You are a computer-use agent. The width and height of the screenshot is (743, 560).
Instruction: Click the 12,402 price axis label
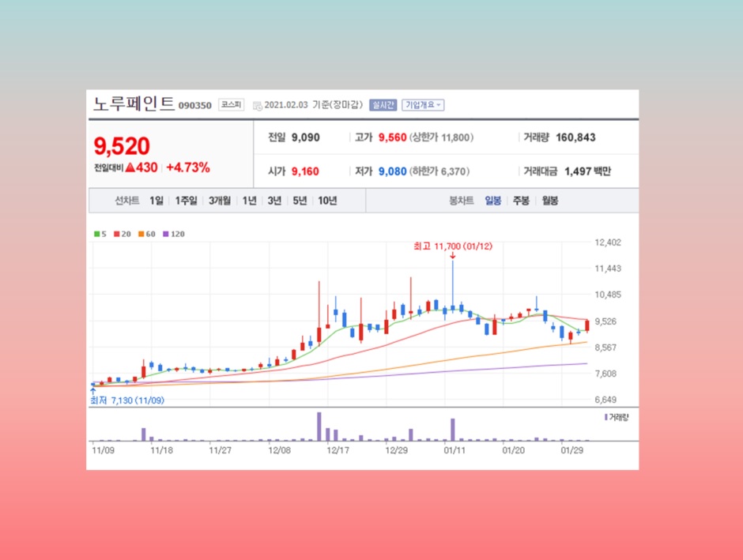[x=608, y=242]
